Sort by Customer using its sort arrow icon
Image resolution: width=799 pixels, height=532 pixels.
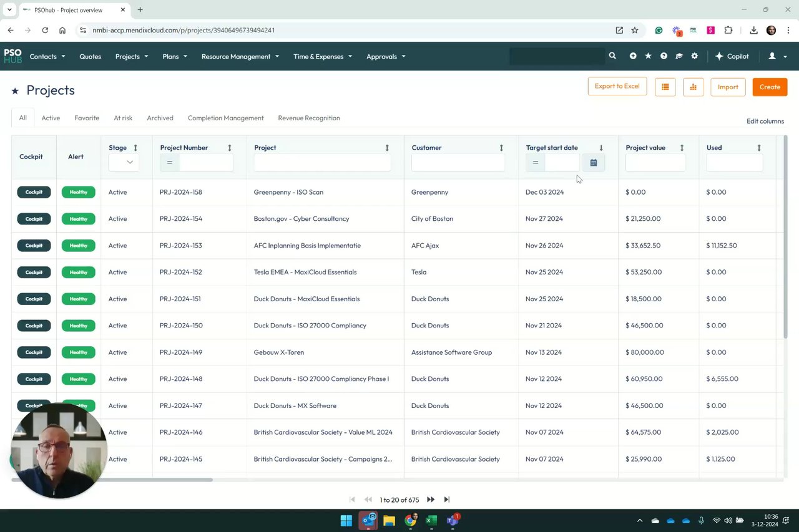[501, 148]
